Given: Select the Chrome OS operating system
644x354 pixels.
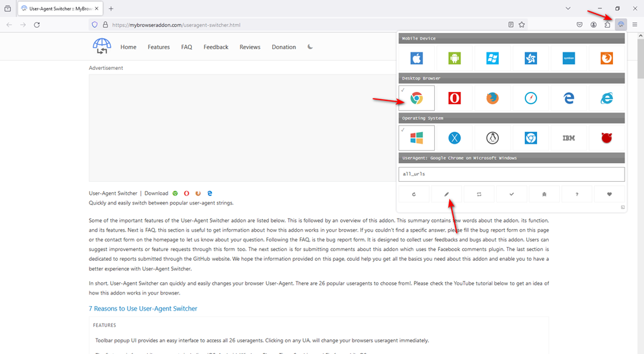Looking at the screenshot, I should click(531, 138).
